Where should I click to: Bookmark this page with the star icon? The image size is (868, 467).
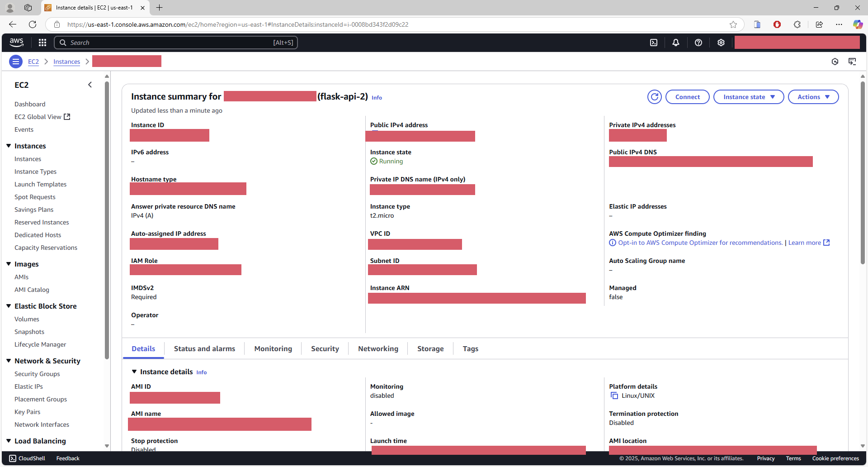733,24
